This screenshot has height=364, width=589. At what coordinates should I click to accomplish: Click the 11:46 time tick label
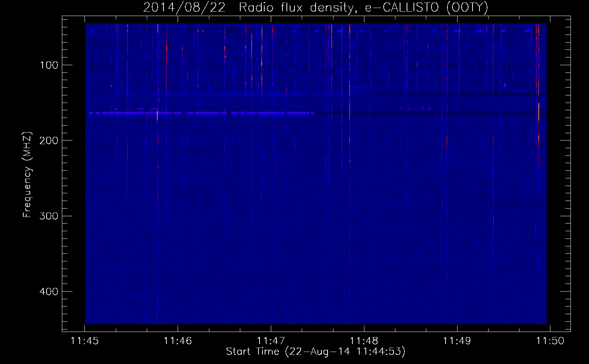point(178,341)
